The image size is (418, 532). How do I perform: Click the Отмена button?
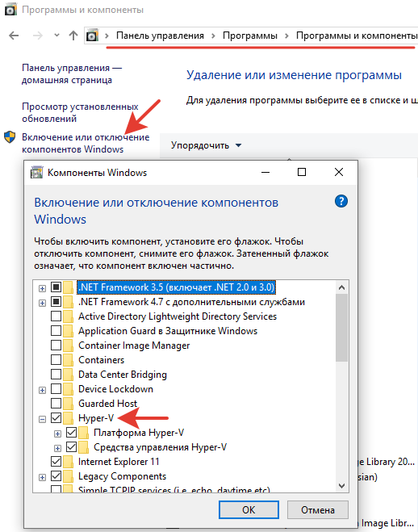pyautogui.click(x=318, y=510)
